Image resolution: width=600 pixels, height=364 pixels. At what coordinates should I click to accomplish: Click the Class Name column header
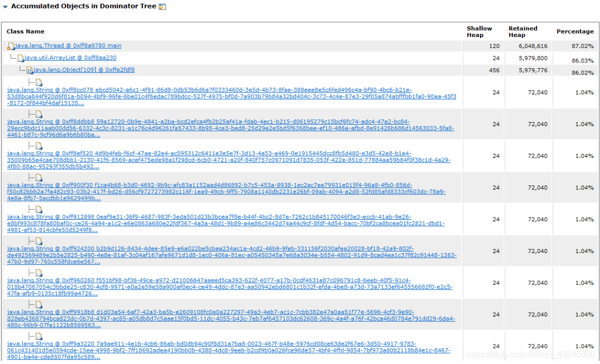[25, 31]
